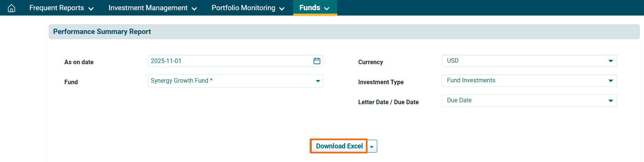Expand the Letter Date / Due Date dropdown
Screen dimensions: 644x162
pos(529,100)
